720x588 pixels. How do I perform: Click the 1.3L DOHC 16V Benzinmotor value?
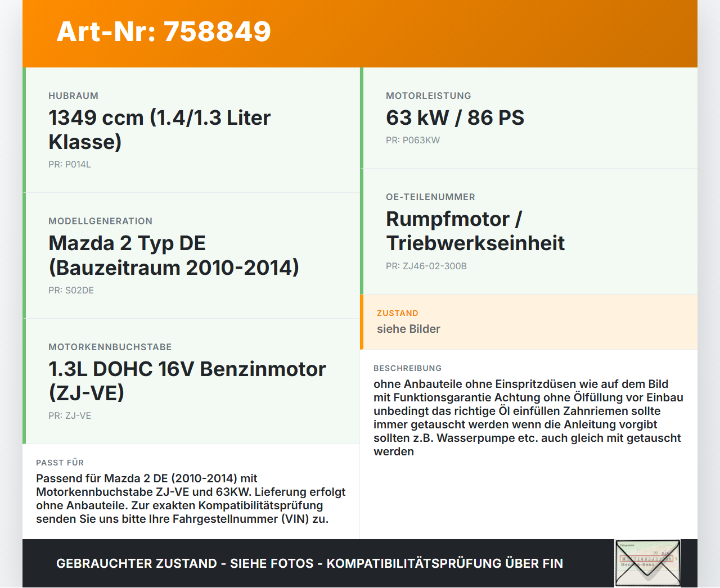(187, 381)
